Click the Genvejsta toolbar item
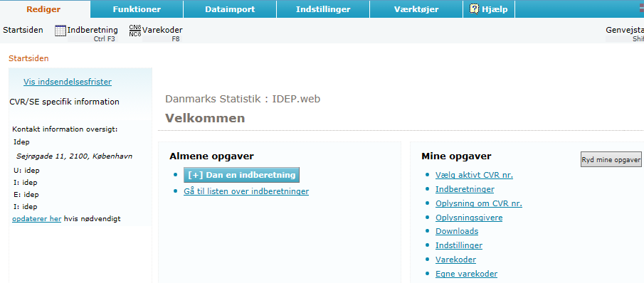Viewport: 644px width, 283px height. [625, 30]
